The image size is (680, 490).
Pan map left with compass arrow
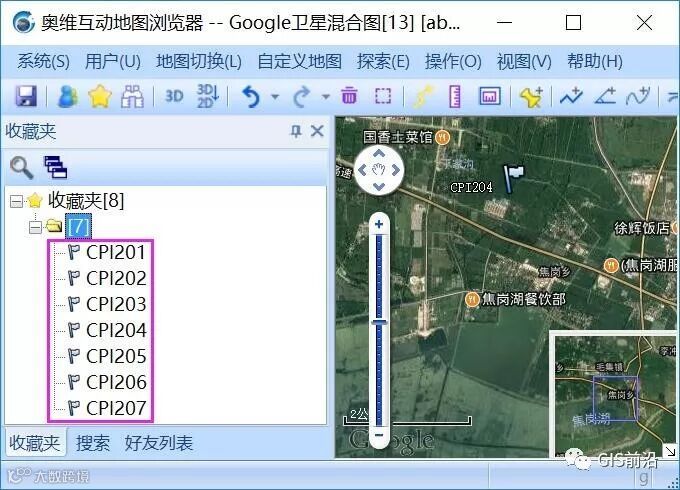coord(362,170)
